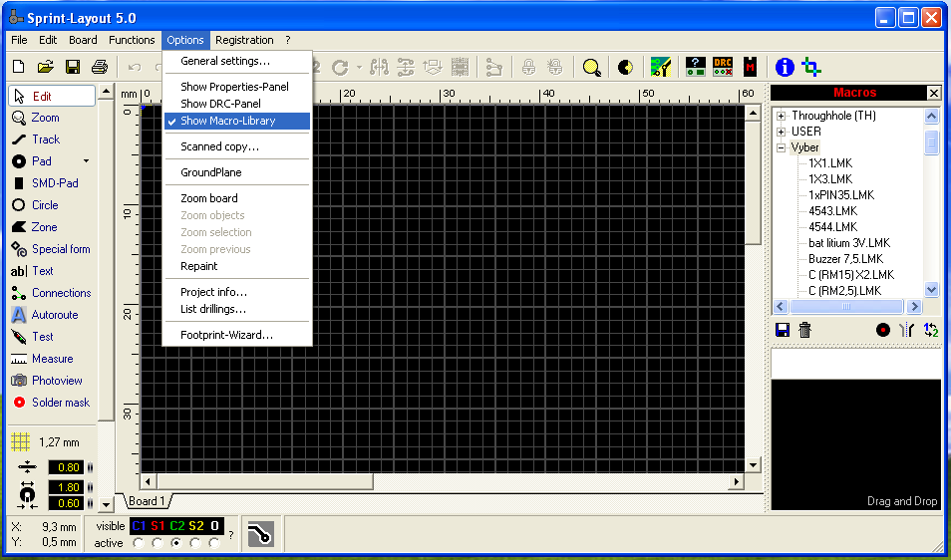Click the magnifier zoom toolbar icon
951x560 pixels.
591,68
